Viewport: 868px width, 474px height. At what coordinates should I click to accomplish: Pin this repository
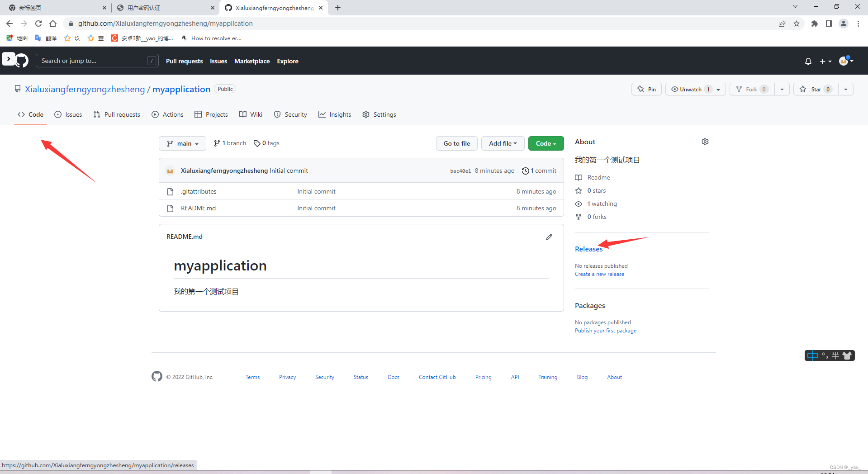click(x=646, y=89)
